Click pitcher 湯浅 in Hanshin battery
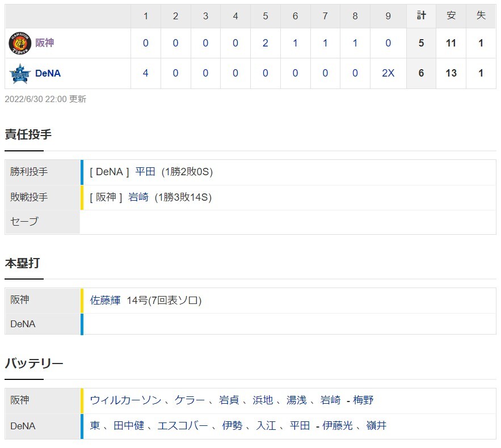Image resolution: width=501 pixels, height=448 pixels. (x=297, y=400)
